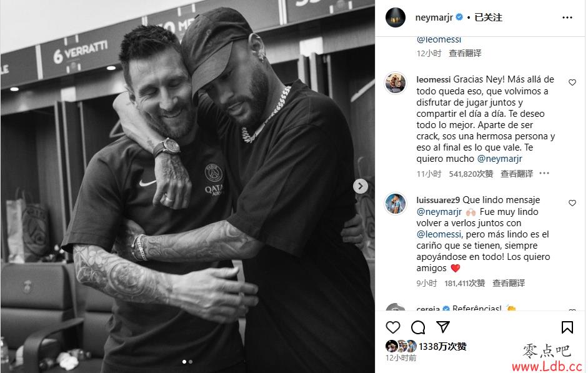Expand translation of leomessi's comment

(517, 174)
